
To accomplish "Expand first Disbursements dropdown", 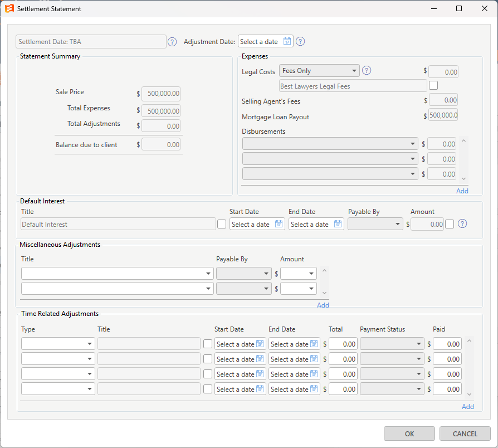I will 330,144.
